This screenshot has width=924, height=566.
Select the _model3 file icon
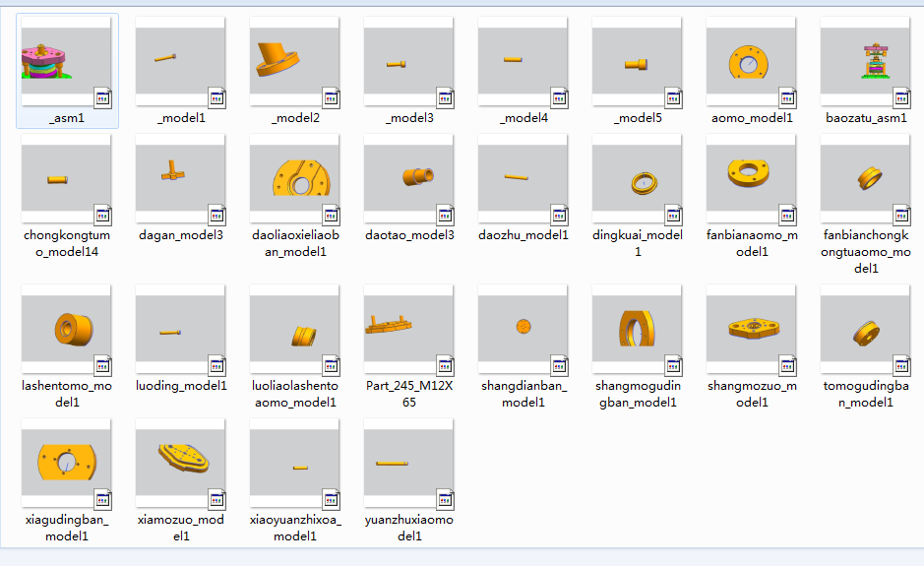[x=409, y=61]
